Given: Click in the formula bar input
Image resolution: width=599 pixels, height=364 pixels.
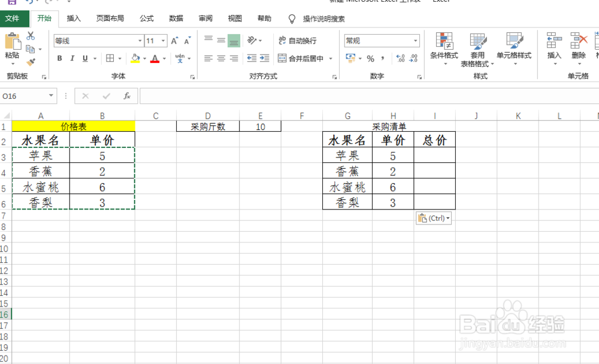Looking at the screenshot, I should pyautogui.click(x=369, y=96).
